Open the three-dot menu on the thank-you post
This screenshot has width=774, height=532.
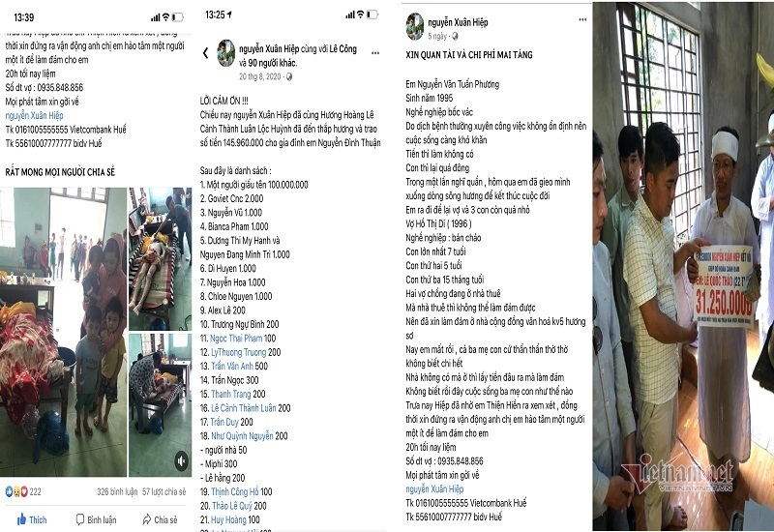375,53
